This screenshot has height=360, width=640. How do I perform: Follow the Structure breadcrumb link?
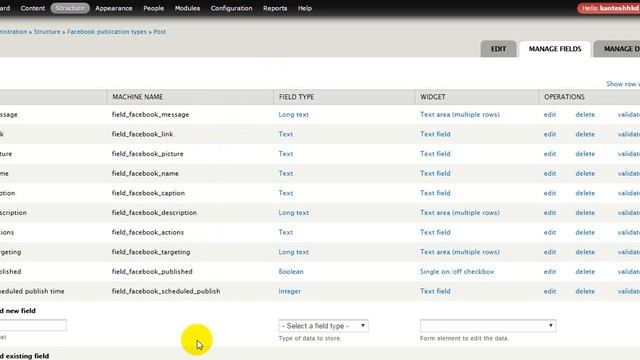click(x=47, y=31)
